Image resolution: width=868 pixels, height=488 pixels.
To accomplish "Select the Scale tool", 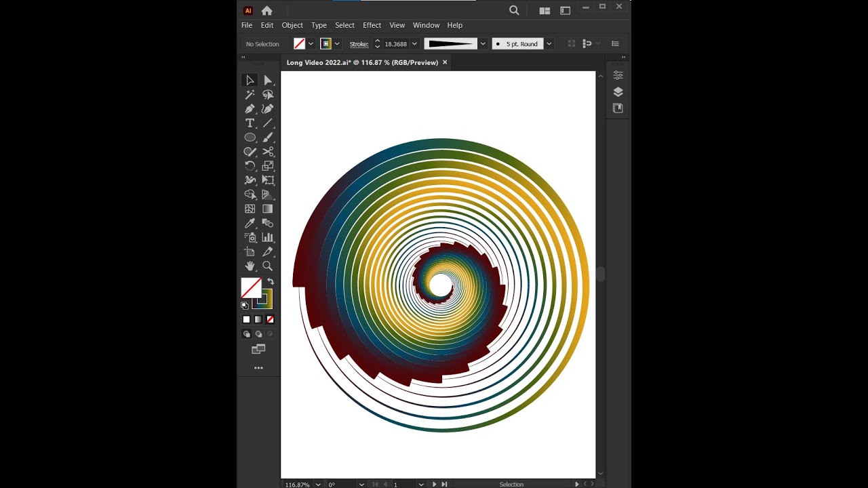I will (268, 165).
